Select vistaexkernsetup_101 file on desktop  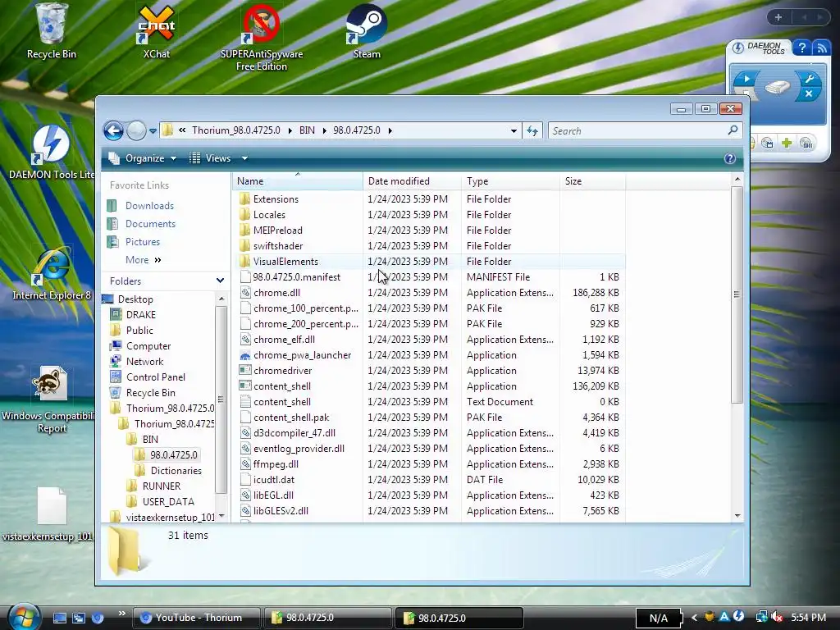tap(49, 514)
